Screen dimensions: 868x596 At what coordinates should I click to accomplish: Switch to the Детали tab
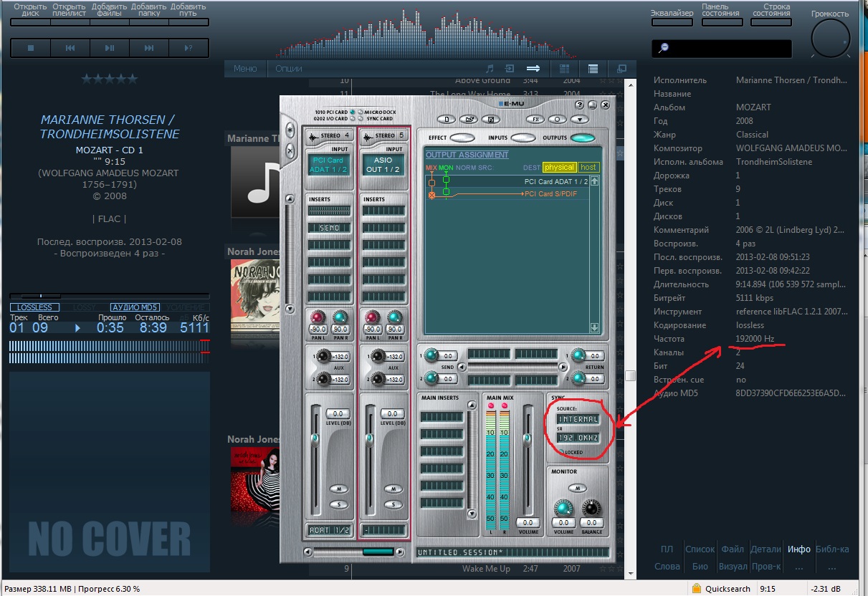766,549
